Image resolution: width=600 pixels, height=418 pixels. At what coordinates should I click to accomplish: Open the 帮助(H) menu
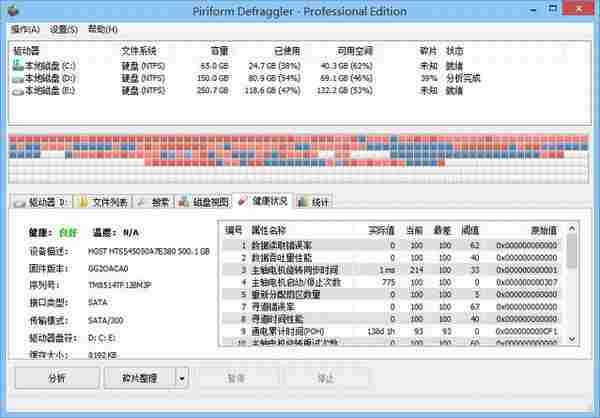point(103,29)
